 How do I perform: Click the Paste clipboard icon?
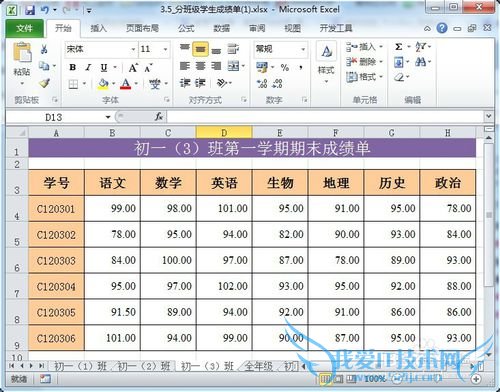coord(22,52)
